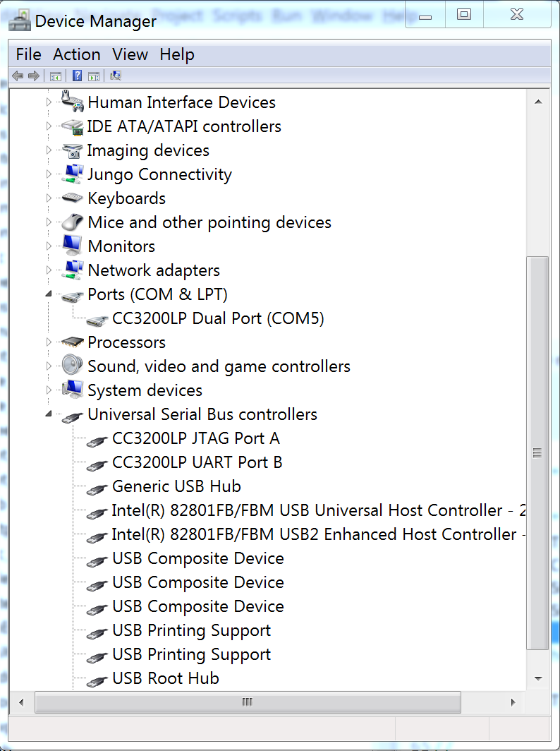Click the vertical scrollbar down arrow

tap(538, 678)
